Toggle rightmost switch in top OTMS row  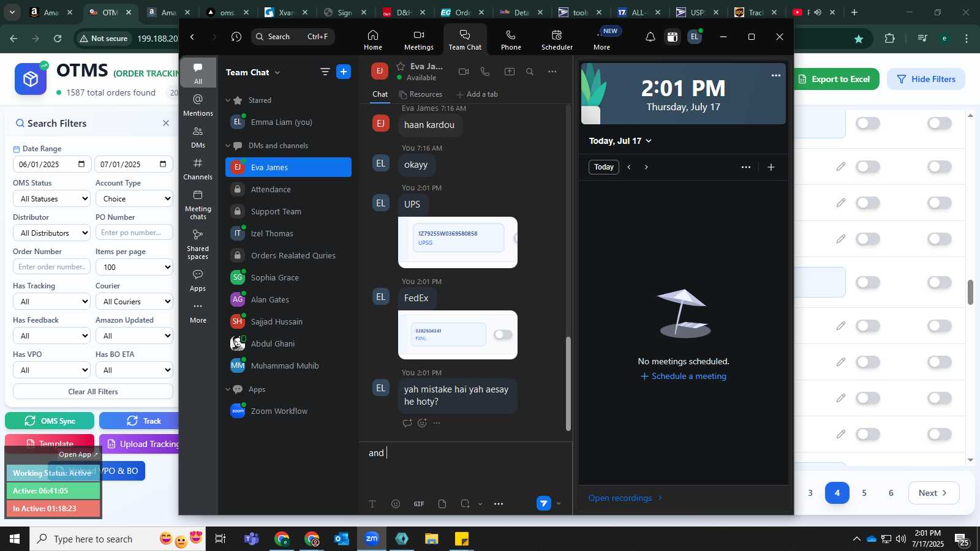[940, 124]
